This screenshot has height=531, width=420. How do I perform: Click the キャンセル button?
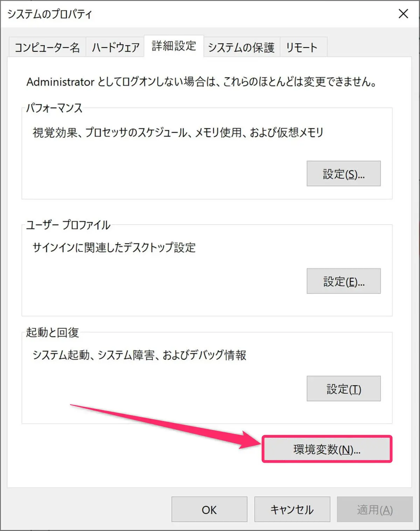tap(292, 509)
